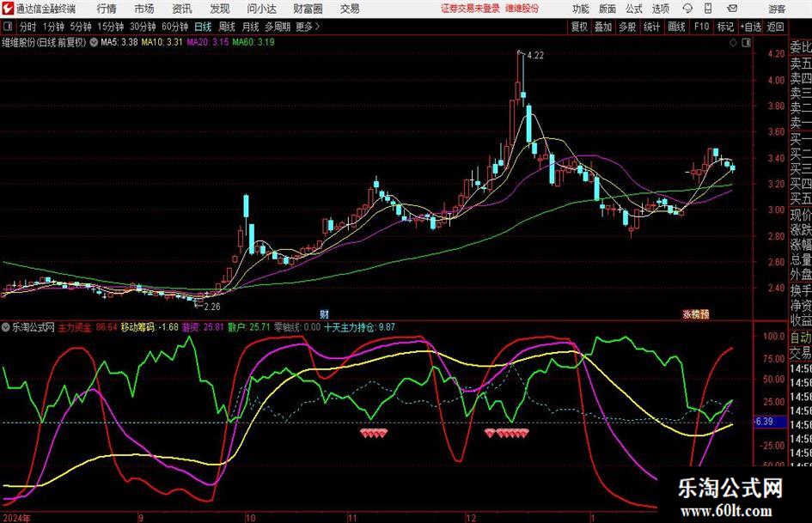Open the 问小达 menu
Screen dimensions: 812x523
click(x=261, y=9)
